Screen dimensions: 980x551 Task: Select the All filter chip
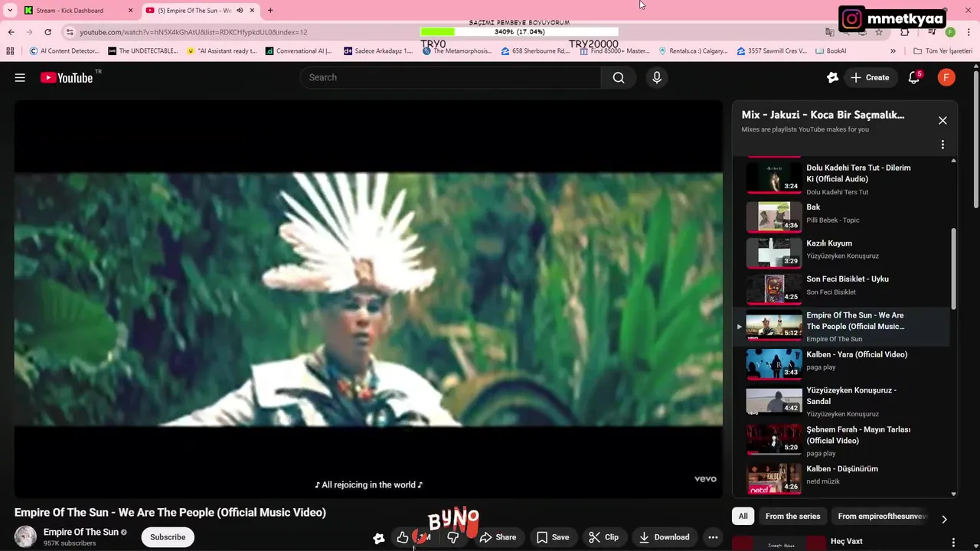tap(743, 517)
